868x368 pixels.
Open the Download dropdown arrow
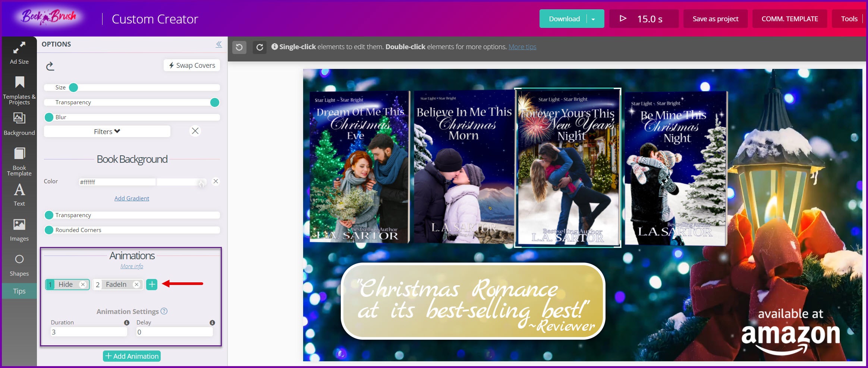593,19
